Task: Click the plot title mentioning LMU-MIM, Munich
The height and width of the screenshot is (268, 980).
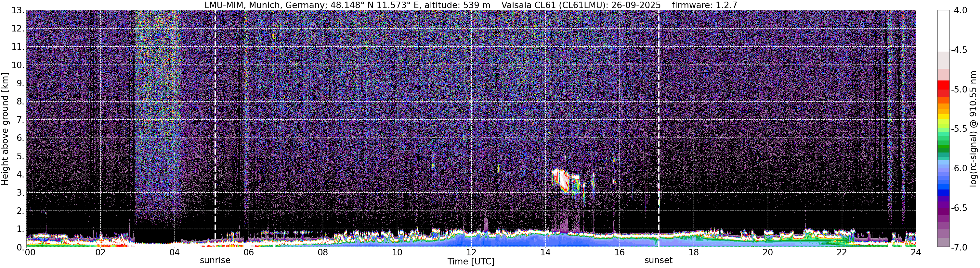Action: [x=471, y=5]
